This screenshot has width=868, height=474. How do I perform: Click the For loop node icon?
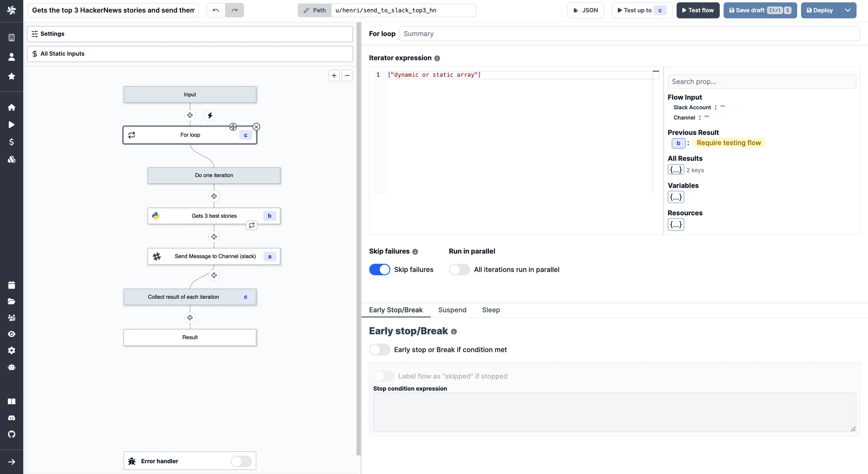coord(131,135)
